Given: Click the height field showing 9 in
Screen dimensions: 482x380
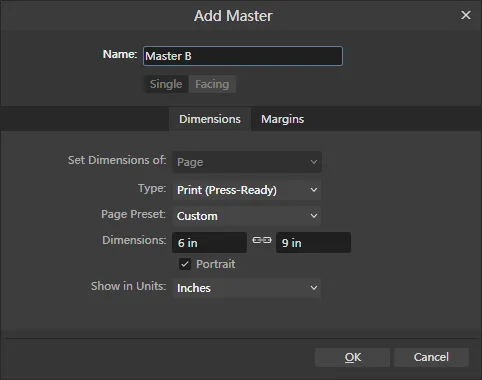Looking at the screenshot, I should [x=313, y=243].
